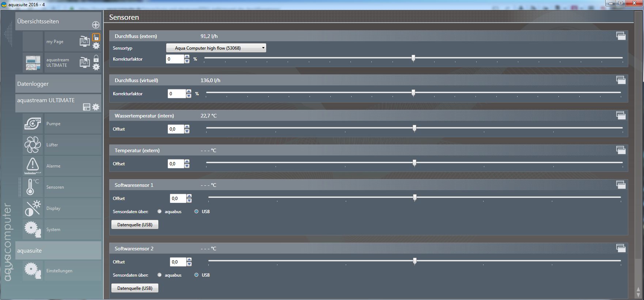Select aquabus for Softwaresensor 2 data
The image size is (644, 300).
coord(160,275)
